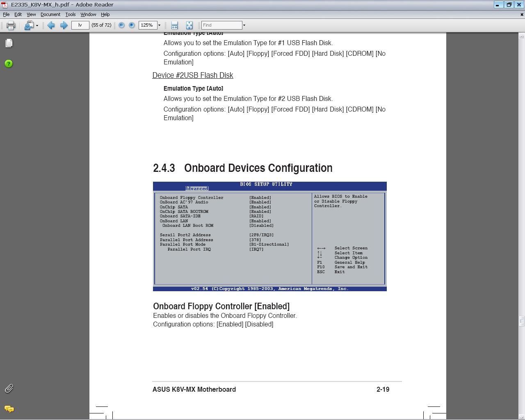Click the '(55 of 72)' page count text
This screenshot has height=420, width=525.
102,25
